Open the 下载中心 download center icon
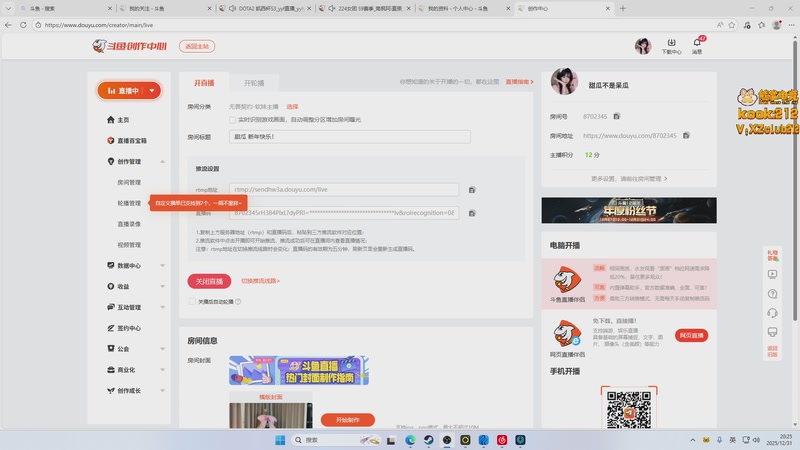 coord(671,46)
